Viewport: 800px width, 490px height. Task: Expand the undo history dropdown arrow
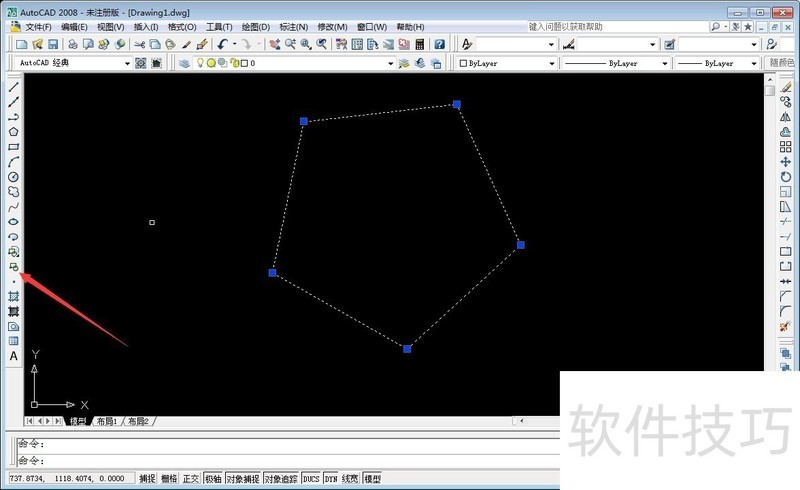(235, 44)
